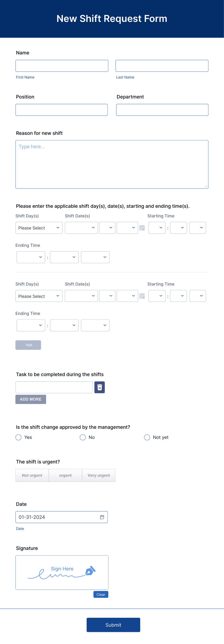Click ADD MORE under the task field
Screen dimensions: 224x644
(31, 399)
